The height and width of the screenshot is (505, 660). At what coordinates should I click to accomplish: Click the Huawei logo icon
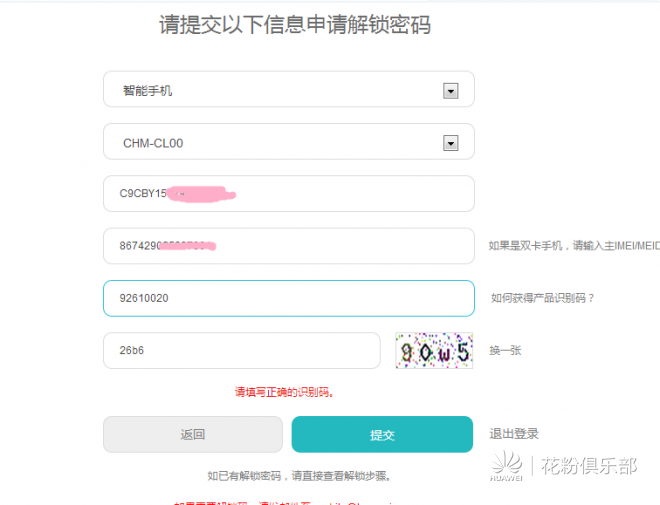(507, 466)
